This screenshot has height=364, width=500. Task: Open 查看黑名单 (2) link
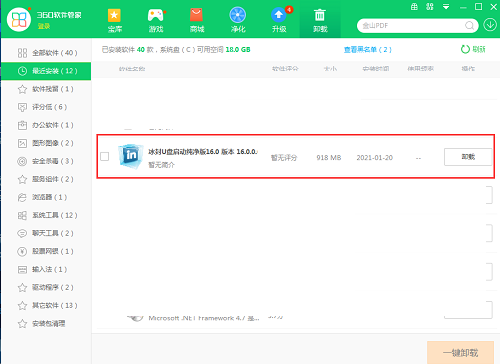pos(368,50)
